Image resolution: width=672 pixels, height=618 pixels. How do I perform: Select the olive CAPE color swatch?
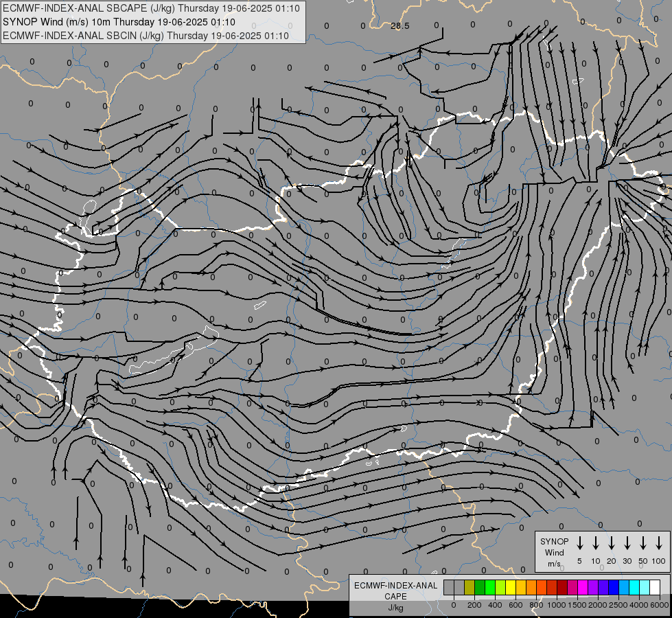pos(470,587)
